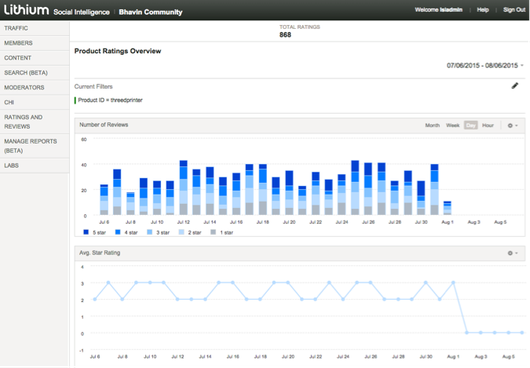This screenshot has width=530, height=368.
Task: Toggle 4 star legend swatch
Action: click(x=118, y=232)
